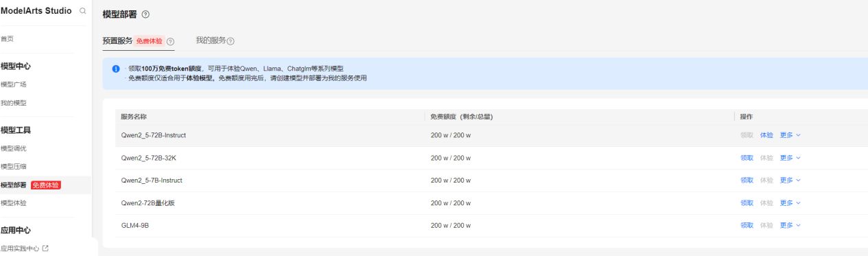Expand 更多 for Qwen2_5-72B-Instruct
868x256 pixels.
click(790, 135)
